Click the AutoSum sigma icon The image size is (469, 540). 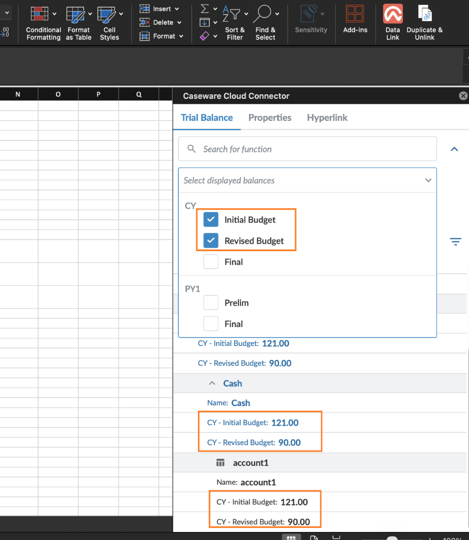205,8
